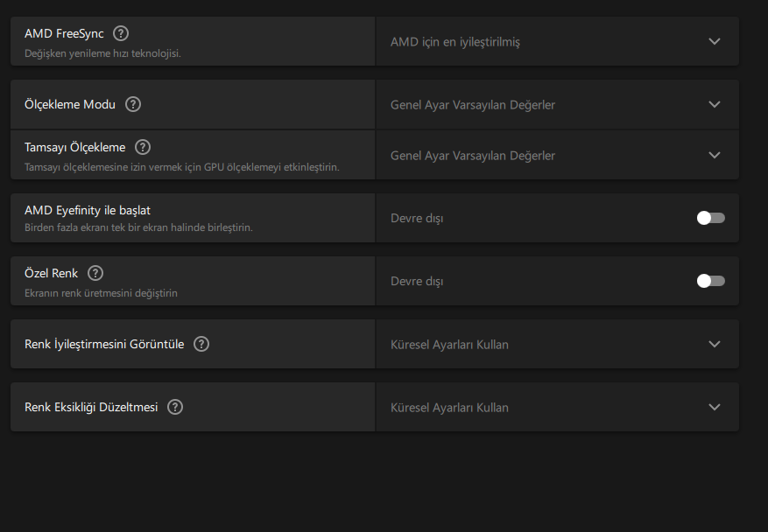Click the "Renk Eksikliği Düzeltmesi" label

(x=91, y=407)
